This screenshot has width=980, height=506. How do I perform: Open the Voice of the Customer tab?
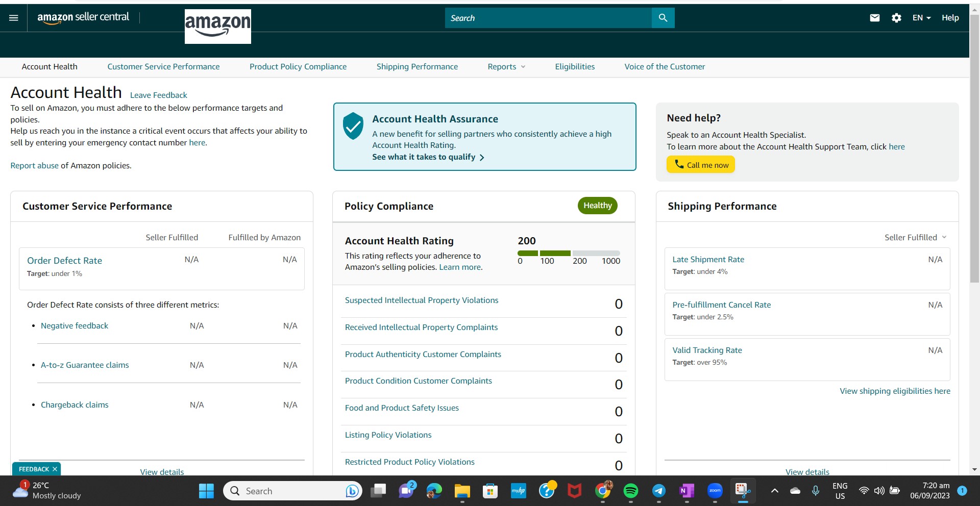click(x=665, y=67)
